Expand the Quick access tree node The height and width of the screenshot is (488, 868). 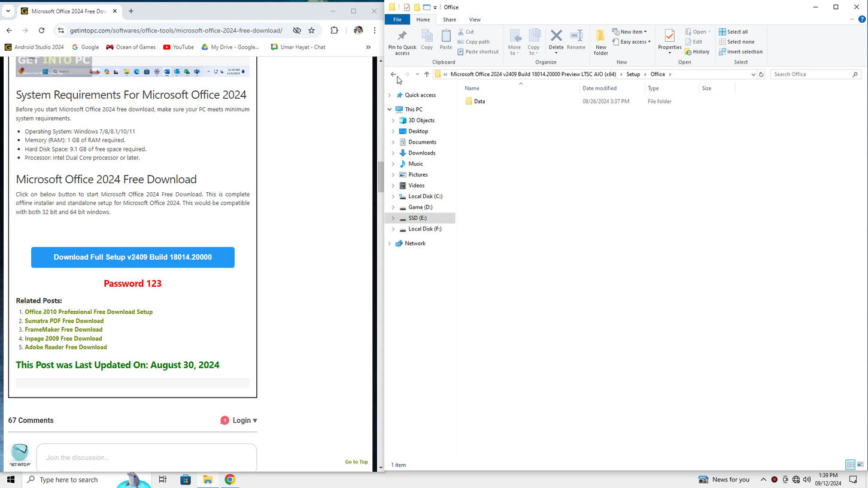(390, 95)
